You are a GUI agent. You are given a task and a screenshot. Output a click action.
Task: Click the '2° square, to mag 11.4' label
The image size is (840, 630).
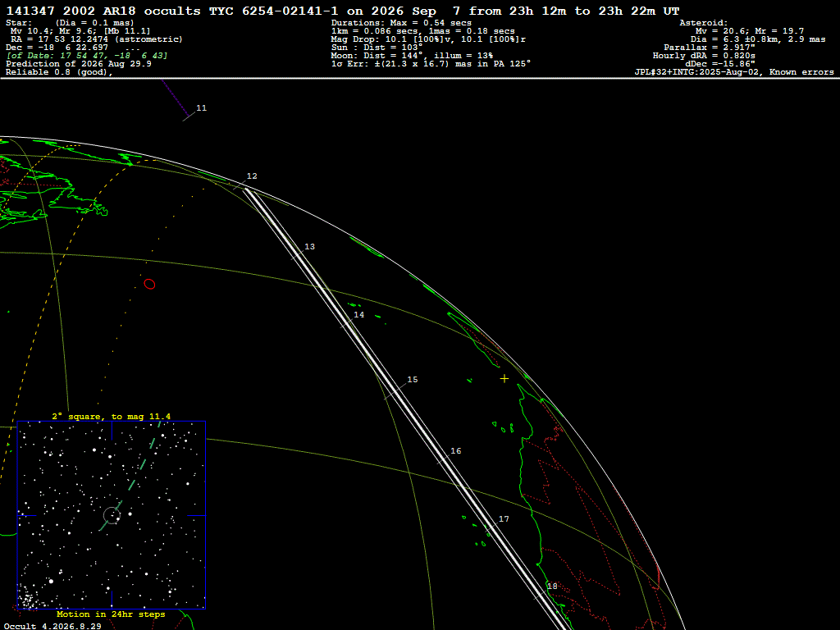tap(112, 416)
